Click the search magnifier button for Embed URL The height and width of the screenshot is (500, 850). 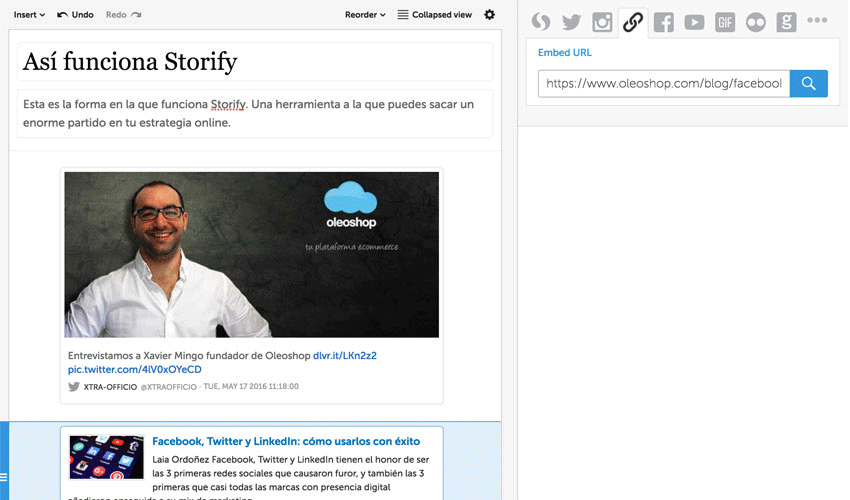point(808,84)
